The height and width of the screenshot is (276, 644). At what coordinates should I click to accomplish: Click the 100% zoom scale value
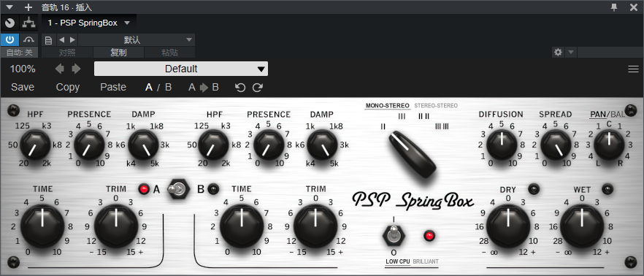[23, 69]
